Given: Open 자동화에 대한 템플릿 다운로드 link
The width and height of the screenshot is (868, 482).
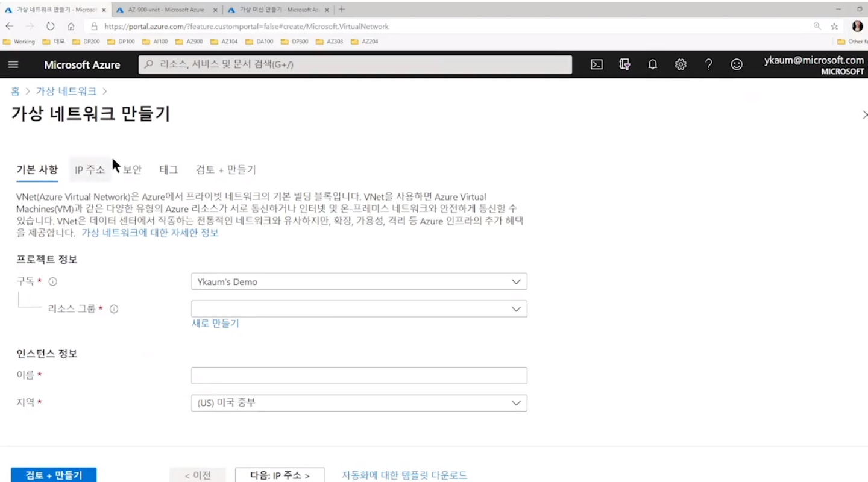Looking at the screenshot, I should [404, 475].
